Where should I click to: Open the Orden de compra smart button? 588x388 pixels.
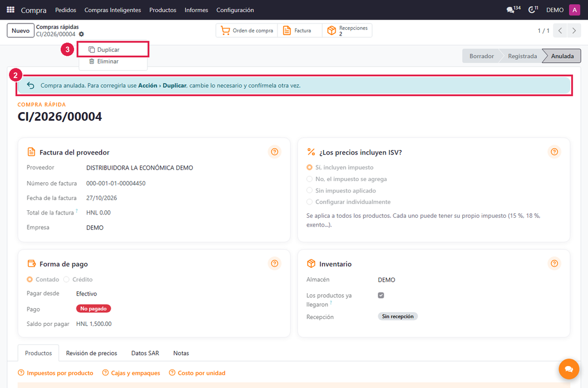point(247,31)
